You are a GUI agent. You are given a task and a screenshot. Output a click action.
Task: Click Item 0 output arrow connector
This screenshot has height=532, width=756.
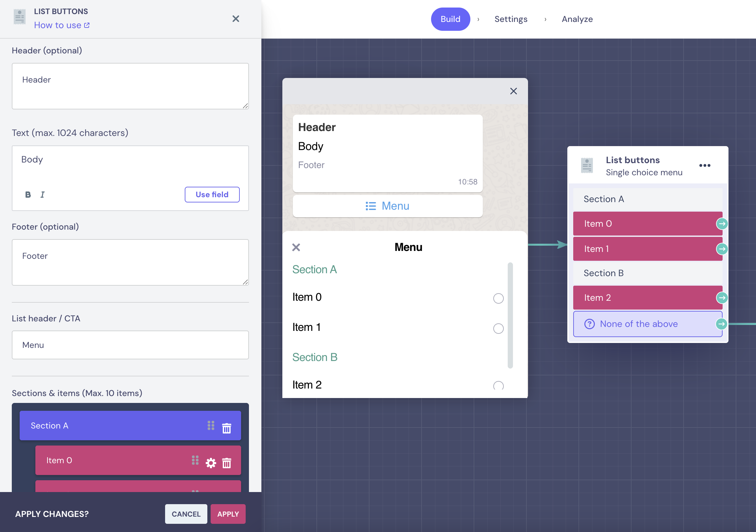(722, 224)
